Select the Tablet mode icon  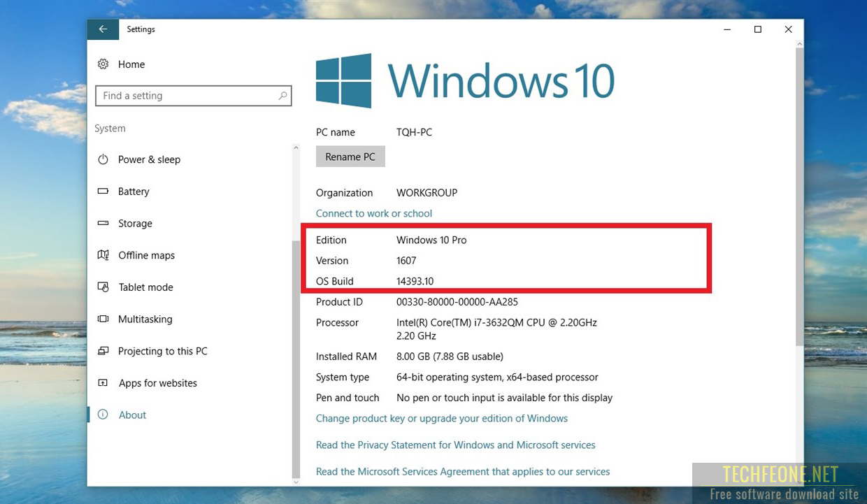102,287
